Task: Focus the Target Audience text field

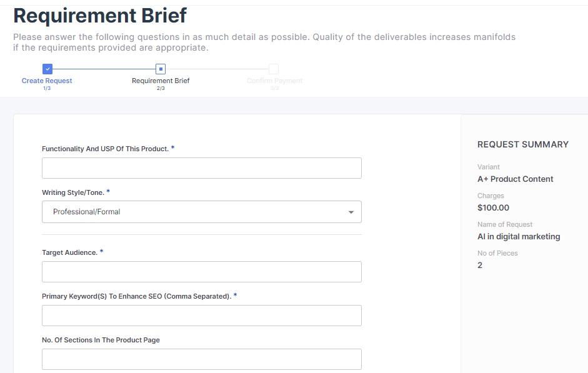Action: click(202, 272)
